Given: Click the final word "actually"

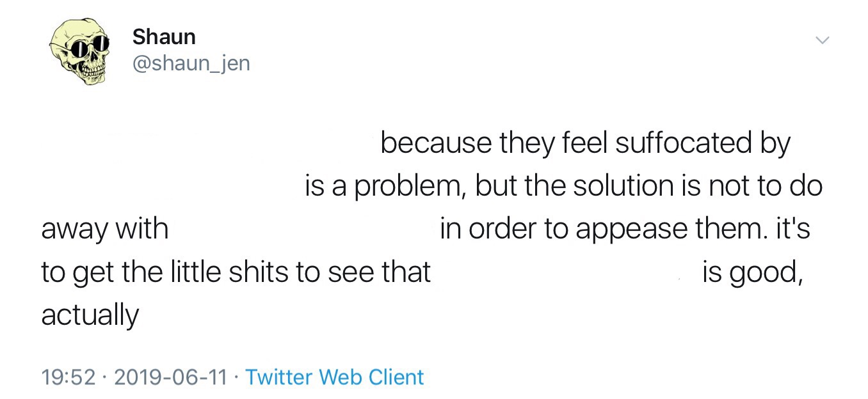Looking at the screenshot, I should click(90, 316).
